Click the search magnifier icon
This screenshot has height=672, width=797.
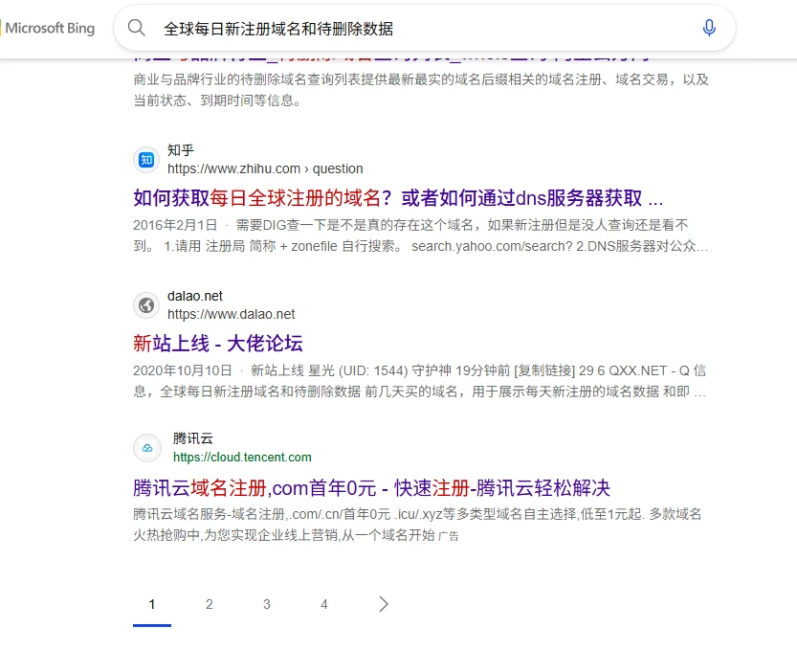pos(137,28)
